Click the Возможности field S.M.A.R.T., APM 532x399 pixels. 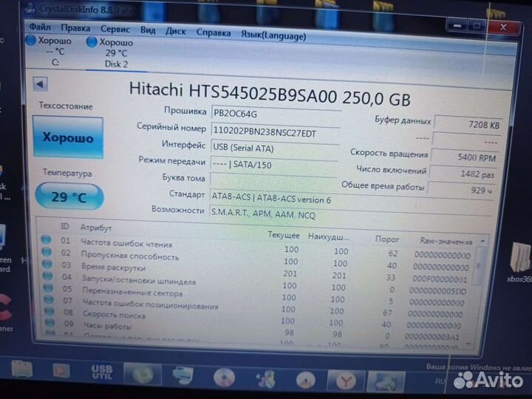(349, 215)
